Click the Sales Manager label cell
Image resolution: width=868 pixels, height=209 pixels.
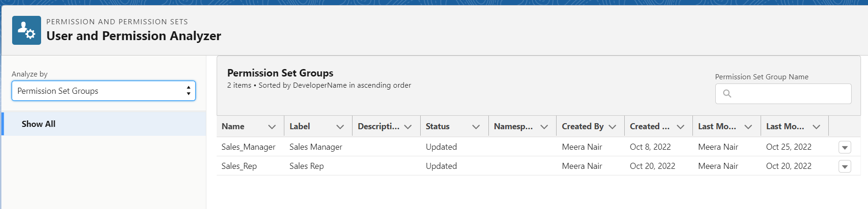tap(316, 147)
